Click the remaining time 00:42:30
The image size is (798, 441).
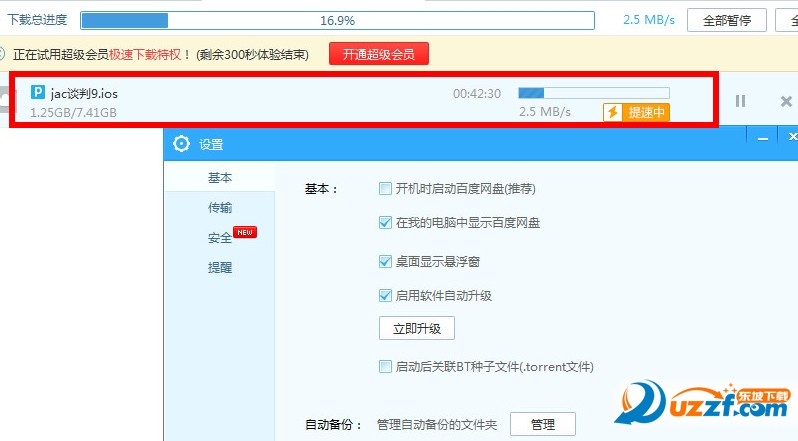477,94
